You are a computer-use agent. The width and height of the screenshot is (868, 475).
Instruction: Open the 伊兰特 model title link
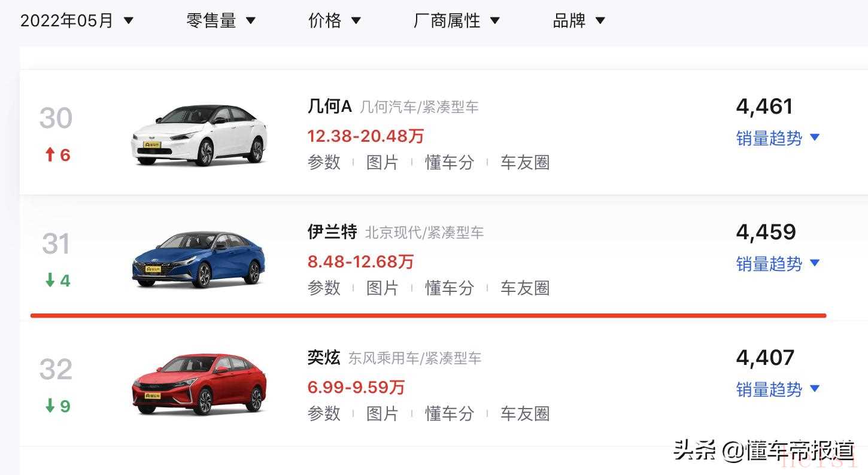332,232
